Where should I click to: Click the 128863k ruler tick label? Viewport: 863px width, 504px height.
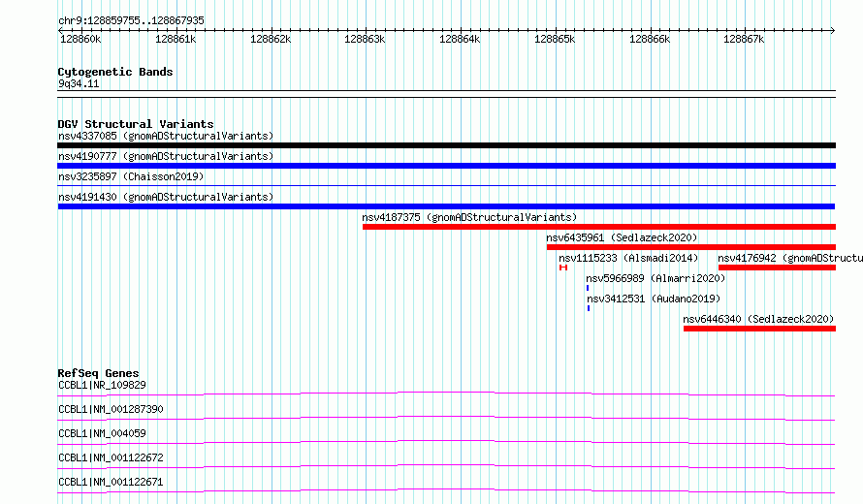[x=365, y=39]
